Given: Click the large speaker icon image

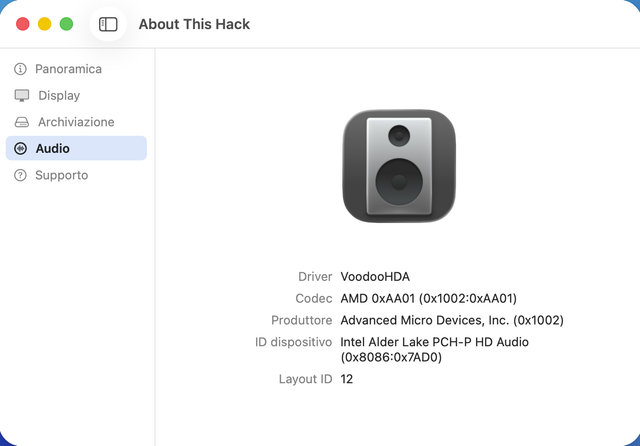Looking at the screenshot, I should pos(399,166).
